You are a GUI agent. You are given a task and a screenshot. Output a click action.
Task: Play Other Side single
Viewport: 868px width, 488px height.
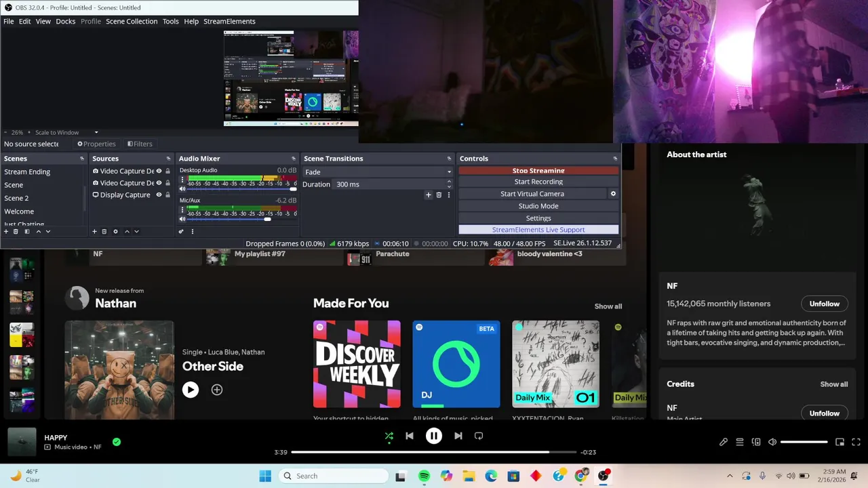(x=191, y=390)
